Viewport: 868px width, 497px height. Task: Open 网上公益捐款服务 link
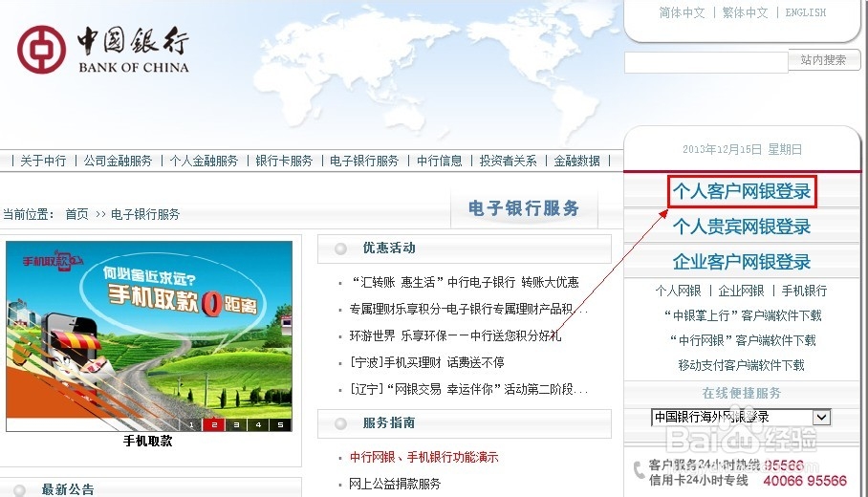coord(395,485)
